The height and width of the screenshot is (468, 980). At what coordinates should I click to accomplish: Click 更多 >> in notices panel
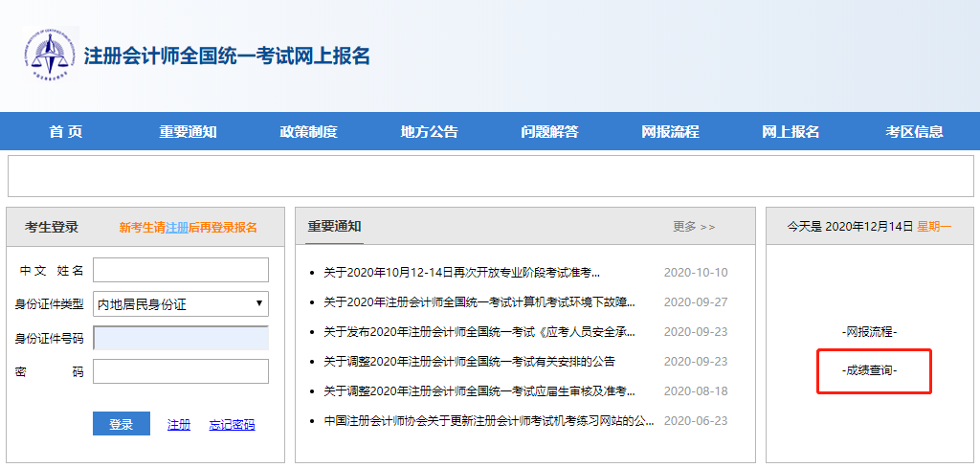point(694,227)
